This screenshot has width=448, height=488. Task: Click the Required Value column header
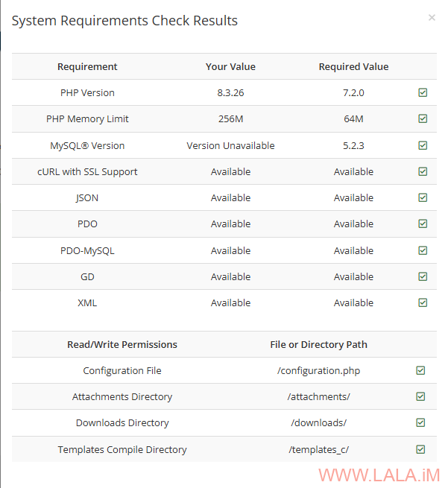coord(353,66)
